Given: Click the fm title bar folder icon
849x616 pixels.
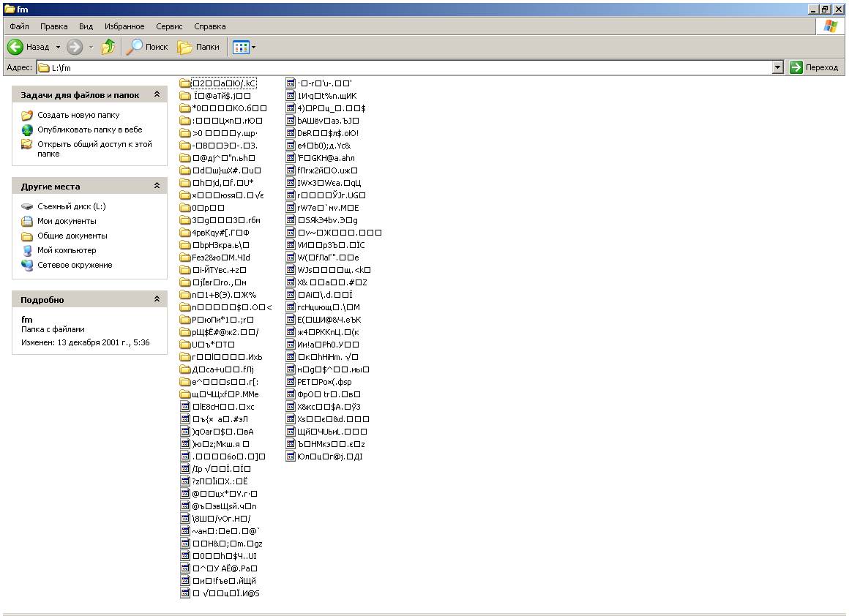Looking at the screenshot, I should coord(10,10).
